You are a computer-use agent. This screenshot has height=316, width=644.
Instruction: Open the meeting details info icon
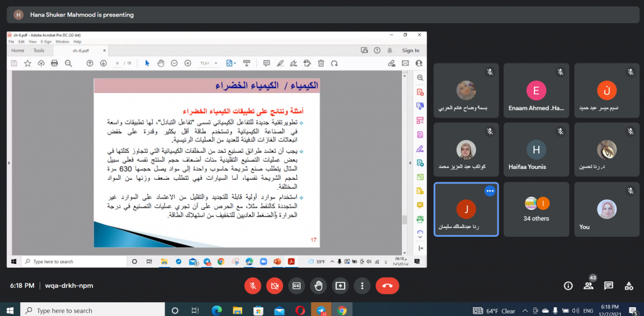pyautogui.click(x=568, y=285)
